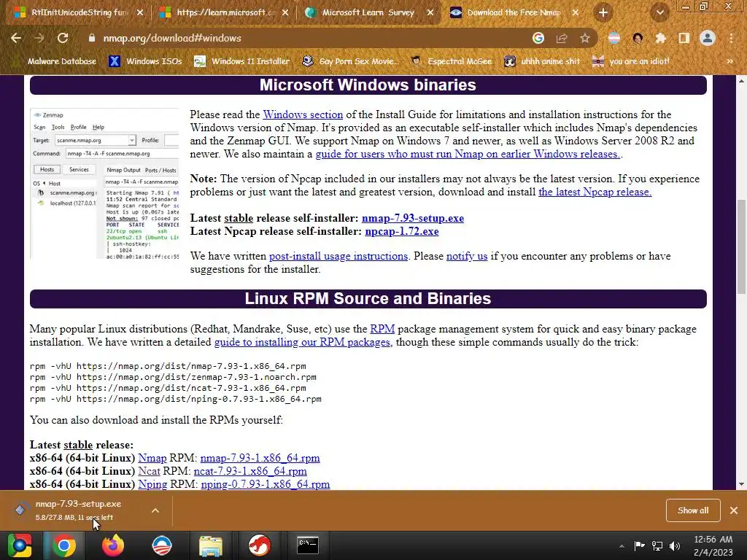
Task: Open guide to installing our RPM packages
Action: click(x=302, y=343)
